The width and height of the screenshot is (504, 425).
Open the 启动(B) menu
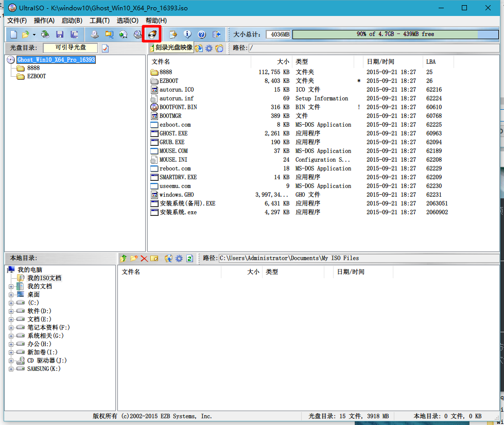(x=72, y=21)
